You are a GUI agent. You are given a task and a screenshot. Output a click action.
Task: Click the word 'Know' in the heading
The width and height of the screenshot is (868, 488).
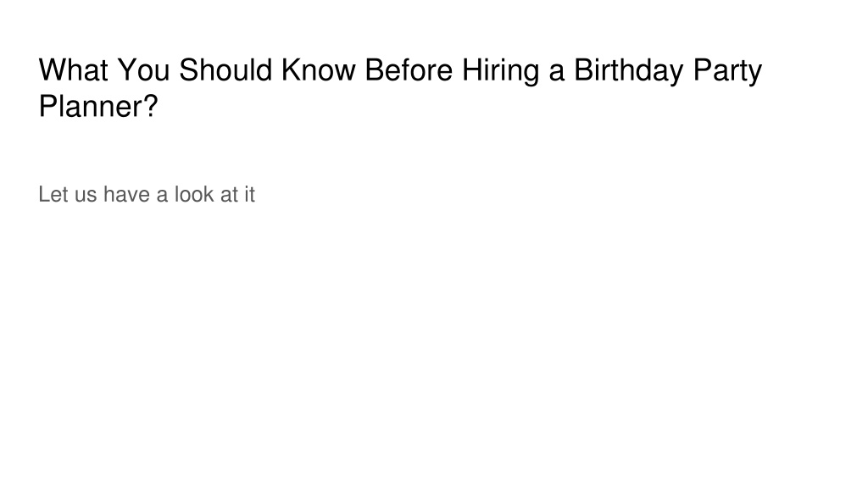(319, 70)
